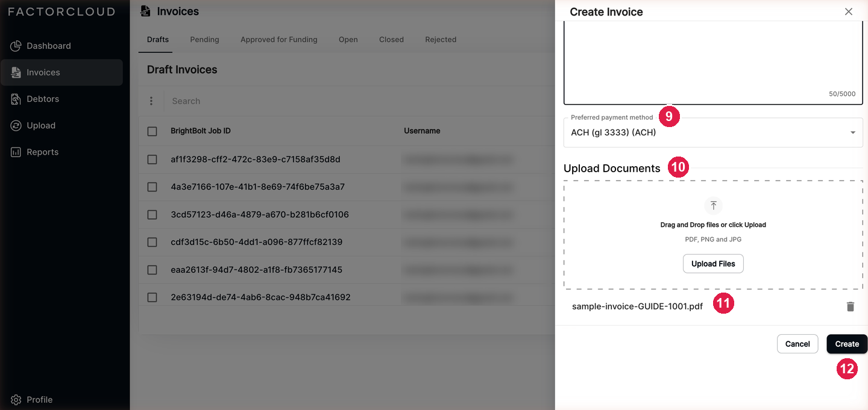
Task: Click the 50/5000 character counter
Action: tap(842, 94)
